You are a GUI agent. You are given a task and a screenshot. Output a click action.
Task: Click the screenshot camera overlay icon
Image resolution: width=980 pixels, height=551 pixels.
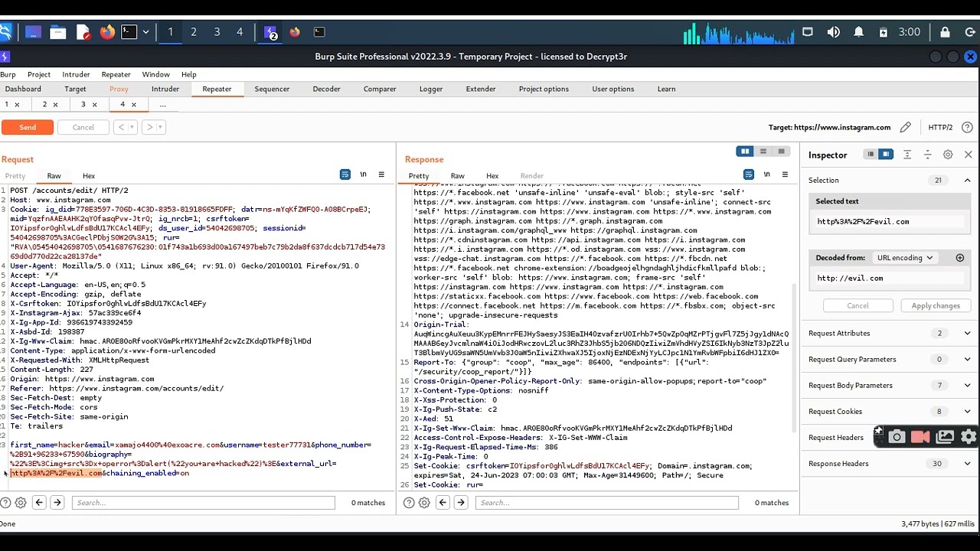click(x=897, y=437)
